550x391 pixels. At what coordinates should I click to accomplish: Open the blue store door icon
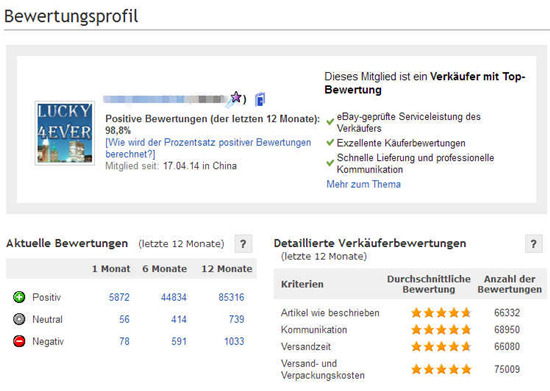point(260,99)
